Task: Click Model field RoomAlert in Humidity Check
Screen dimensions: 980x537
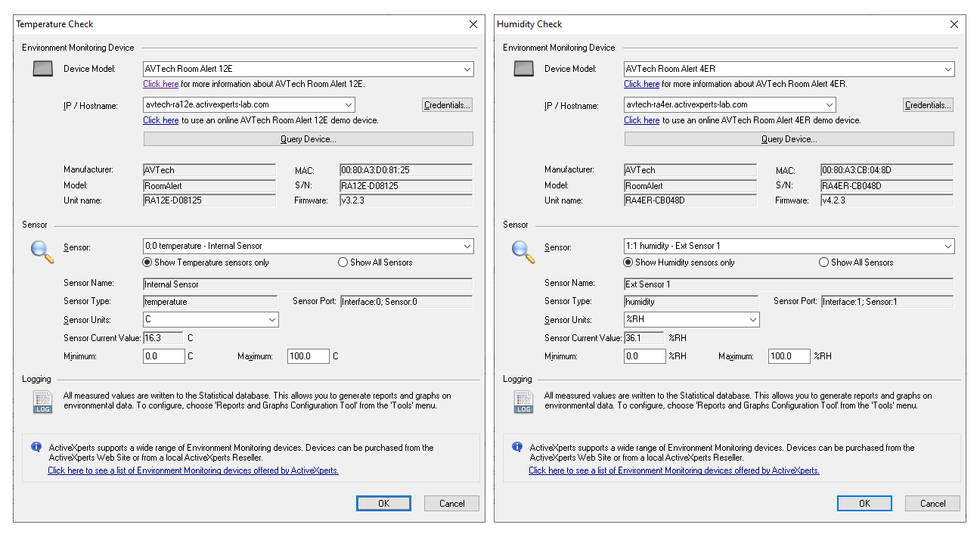Action: 690,186
